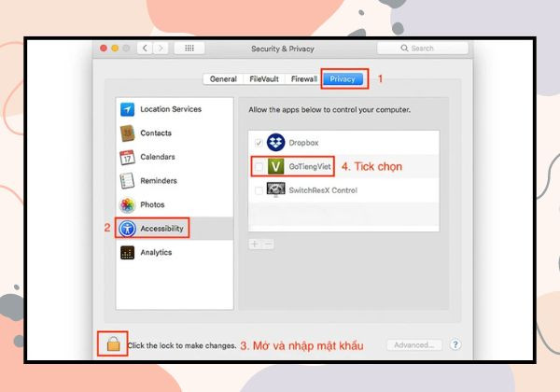
Task: Enable the SwitchResX Control checkbox
Action: [x=259, y=190]
